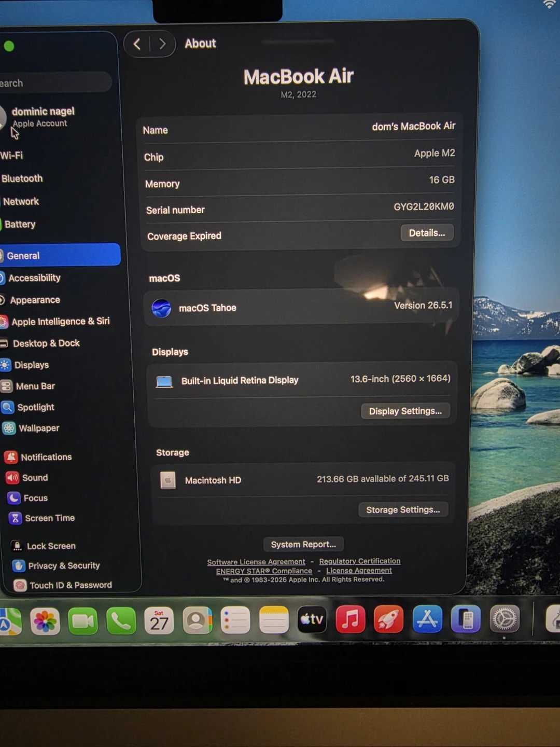Image resolution: width=560 pixels, height=747 pixels.
Task: Click the Wallpaper sidebar icon
Action: click(9, 428)
